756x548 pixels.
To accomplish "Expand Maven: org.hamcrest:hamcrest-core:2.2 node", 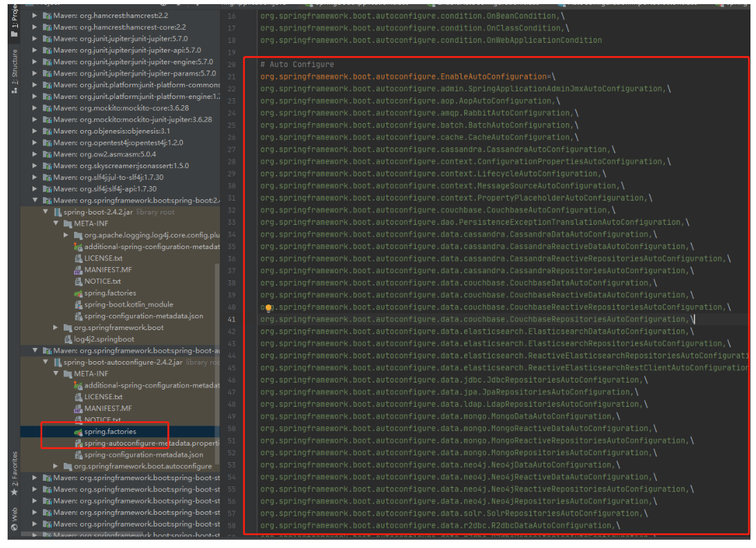I will 35,28.
